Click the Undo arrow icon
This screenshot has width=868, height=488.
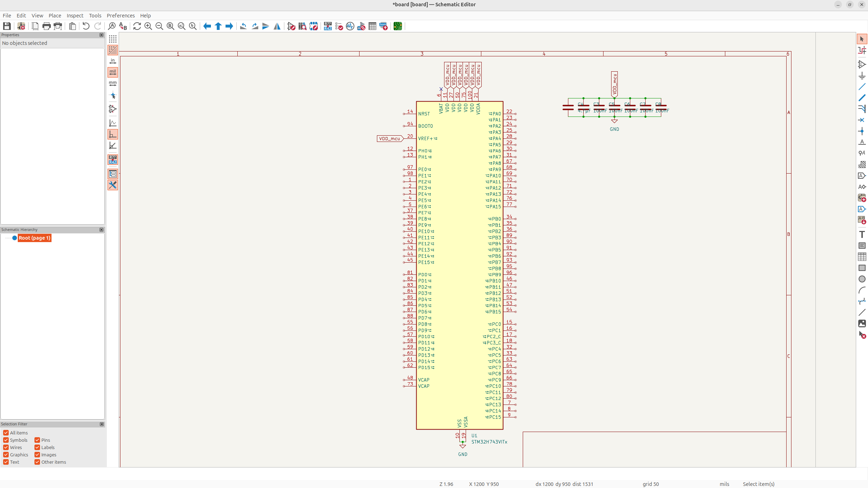(x=86, y=26)
